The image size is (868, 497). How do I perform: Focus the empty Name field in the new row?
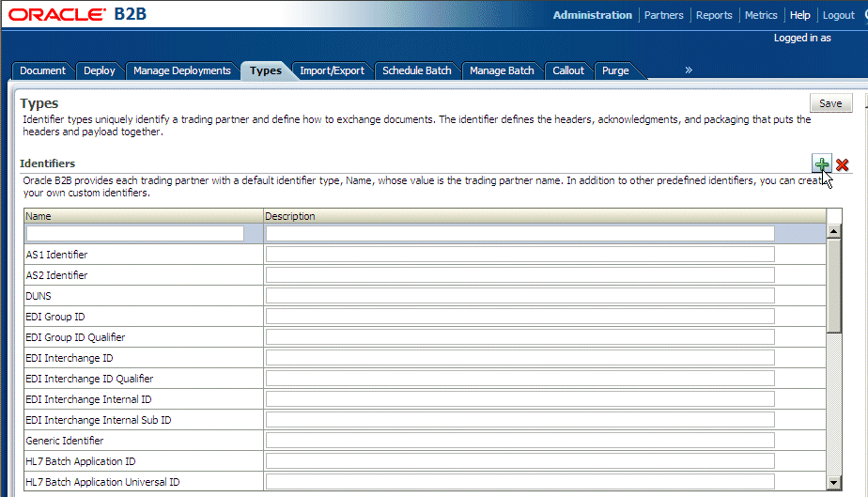135,234
